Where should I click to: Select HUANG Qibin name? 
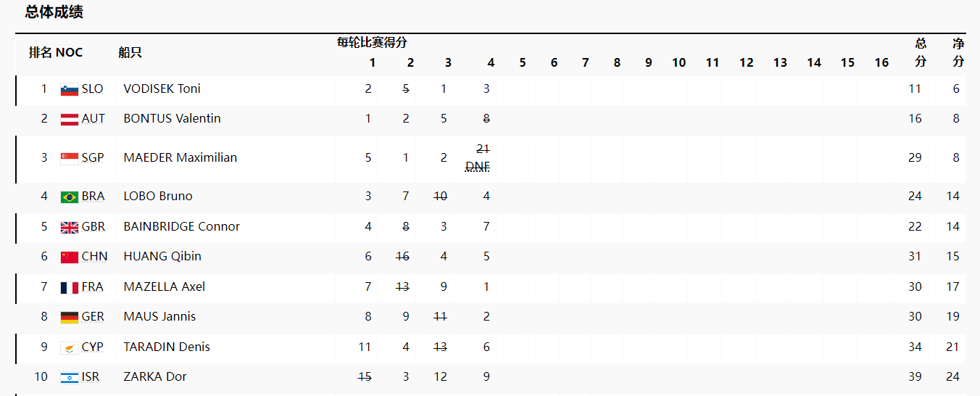coord(162,256)
